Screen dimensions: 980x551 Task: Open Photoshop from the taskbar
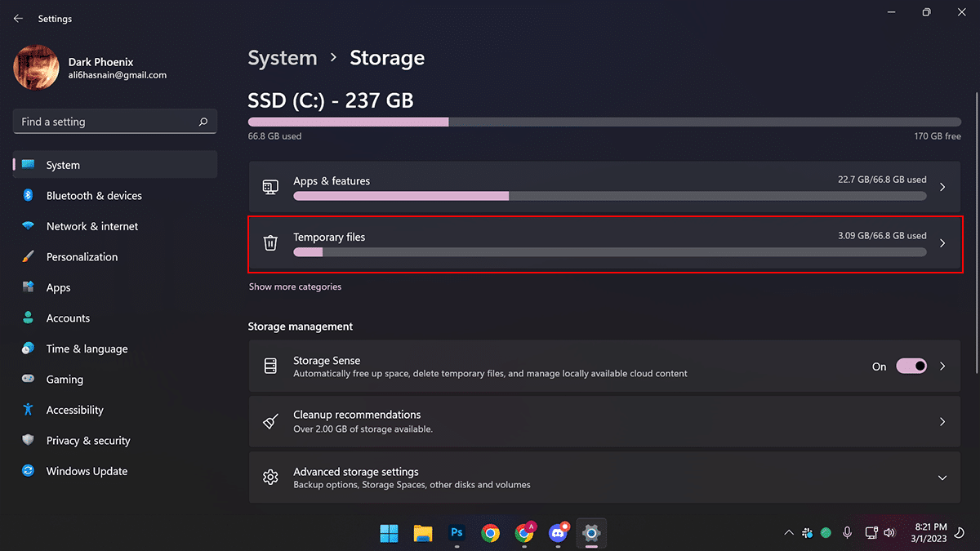pyautogui.click(x=457, y=533)
